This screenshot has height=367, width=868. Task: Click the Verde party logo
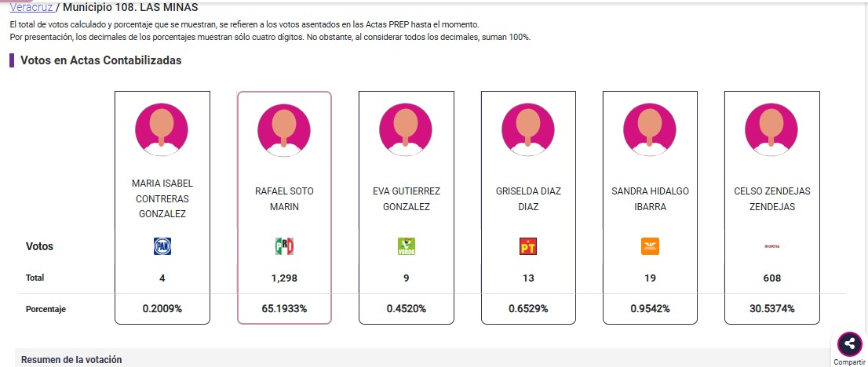[x=406, y=247]
